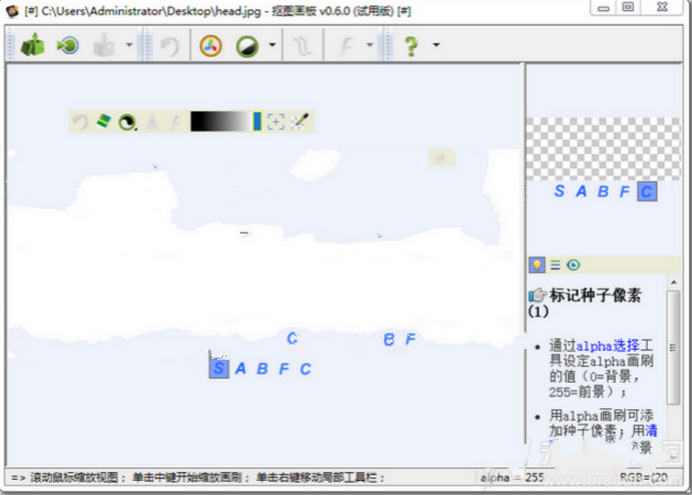692x495 pixels.
Task: Select the green eraser in floating toolbar
Action: [103, 122]
